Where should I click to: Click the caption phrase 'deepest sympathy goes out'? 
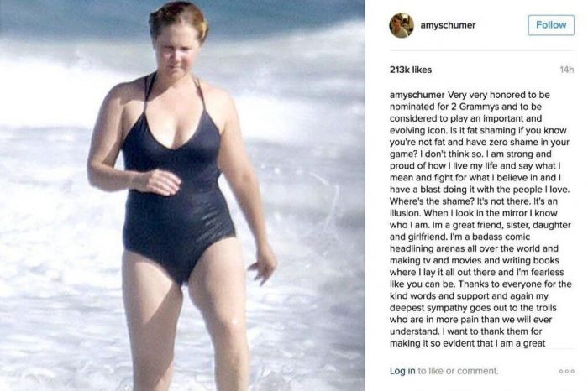[x=440, y=308]
